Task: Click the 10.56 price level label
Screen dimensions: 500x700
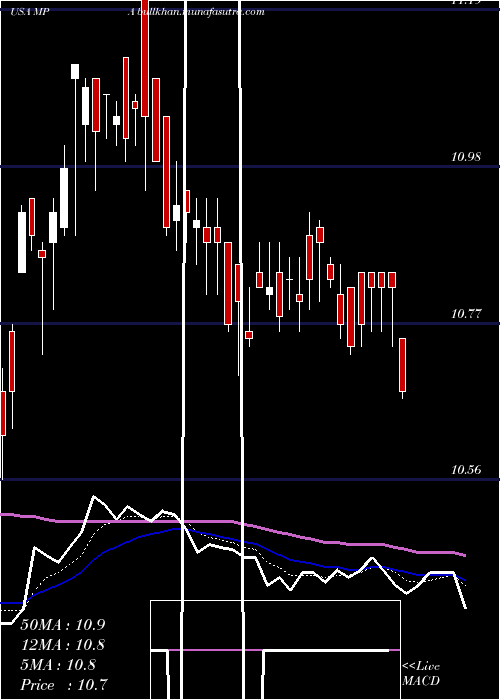Action: (466, 470)
